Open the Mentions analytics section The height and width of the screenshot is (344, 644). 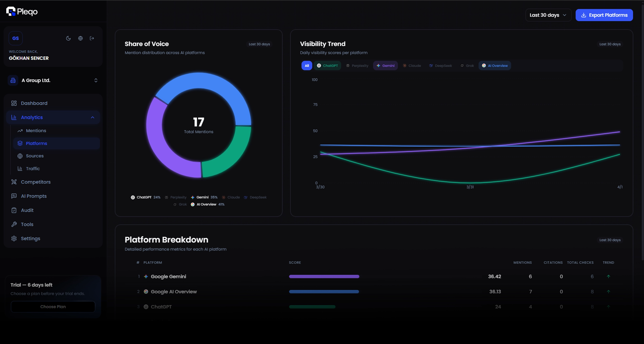coord(36,130)
